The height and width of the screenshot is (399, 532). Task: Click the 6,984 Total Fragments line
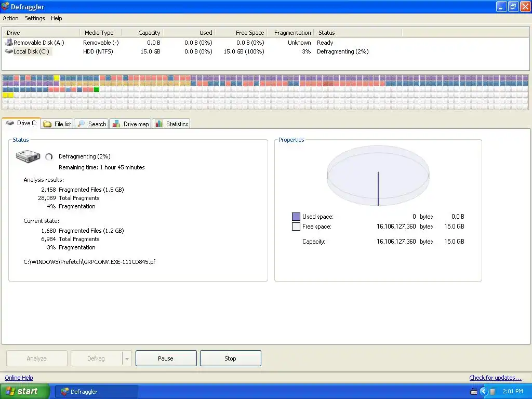pyautogui.click(x=70, y=239)
